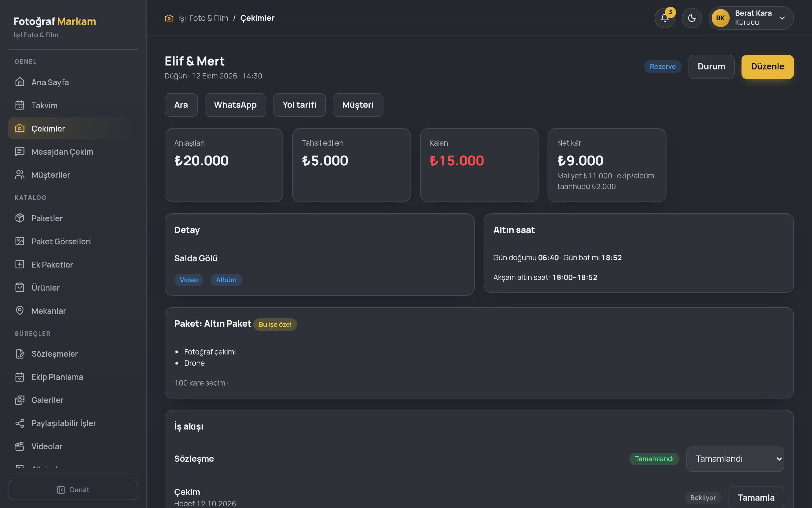Click the Işıl Foto & Film breadcrumb link

pyautogui.click(x=203, y=18)
